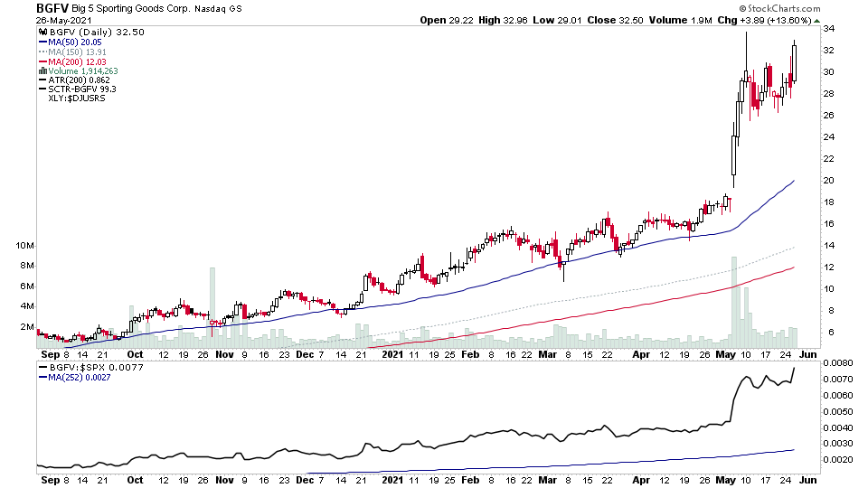Click the tall late-October volume bar

tap(212, 308)
